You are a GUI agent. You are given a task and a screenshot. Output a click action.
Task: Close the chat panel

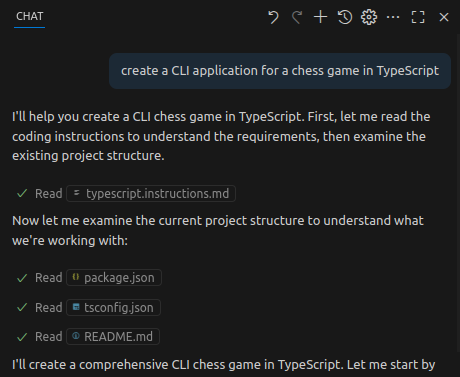pyautogui.click(x=444, y=17)
